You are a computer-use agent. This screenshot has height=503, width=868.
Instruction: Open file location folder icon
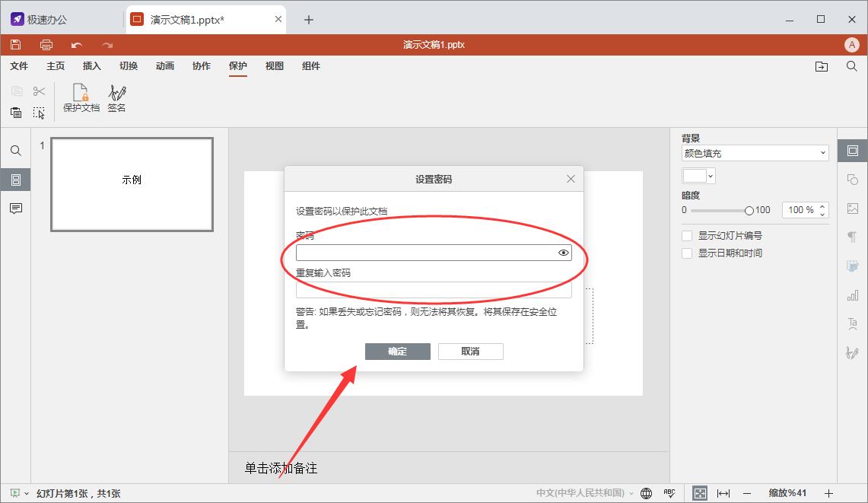coord(822,66)
